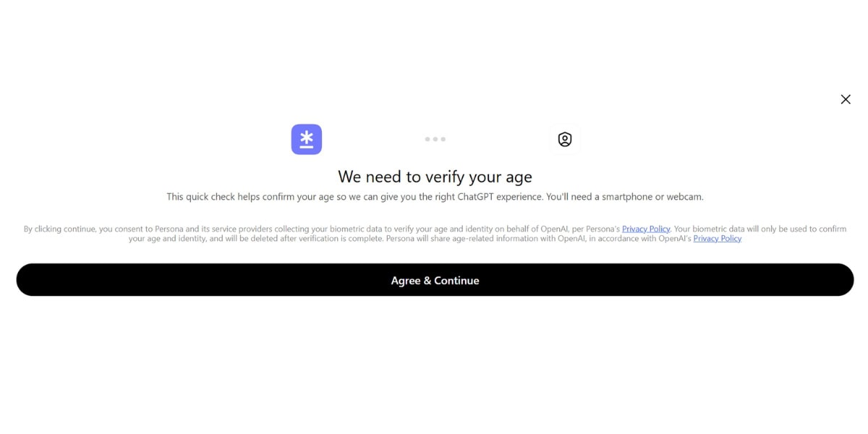868x434 pixels.
Task: Click the X icon in the top-right corner
Action: (845, 99)
